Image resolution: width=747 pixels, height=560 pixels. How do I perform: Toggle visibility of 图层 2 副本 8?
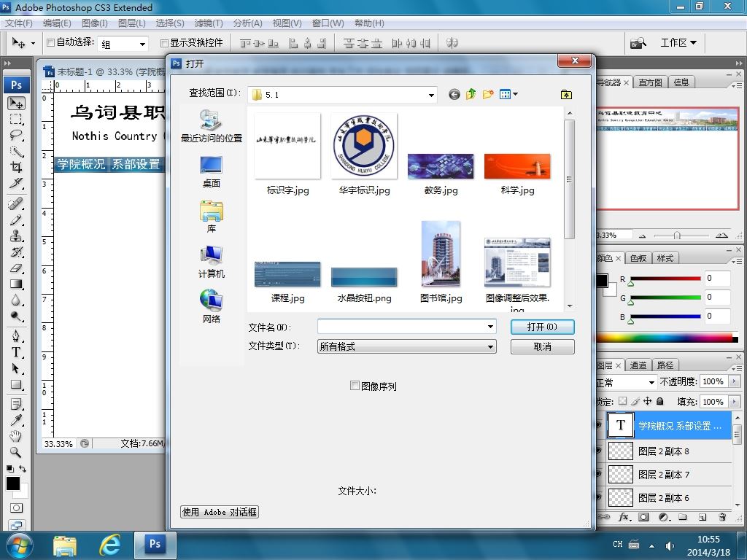coord(600,451)
